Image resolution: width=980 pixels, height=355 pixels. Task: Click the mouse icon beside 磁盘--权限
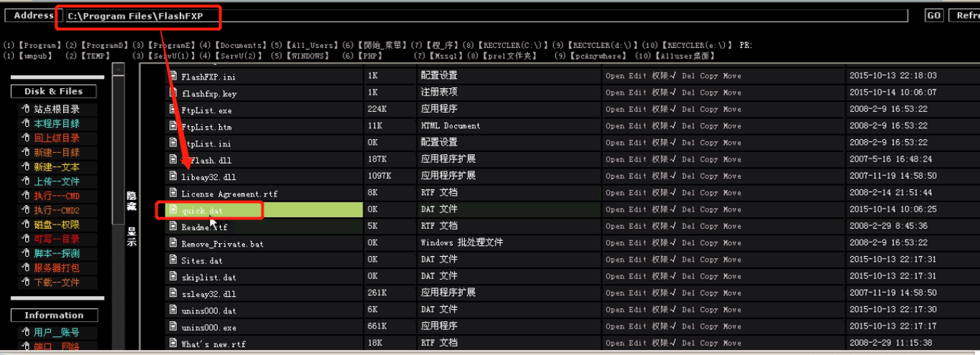click(26, 224)
